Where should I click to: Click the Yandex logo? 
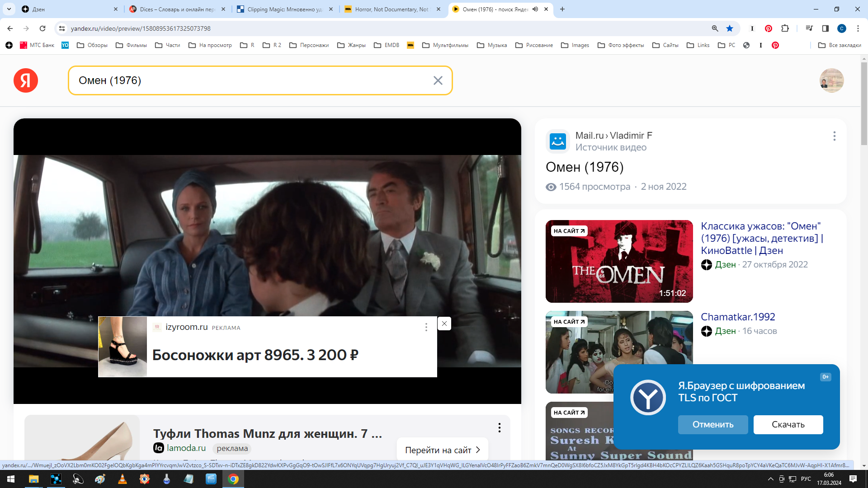click(26, 80)
